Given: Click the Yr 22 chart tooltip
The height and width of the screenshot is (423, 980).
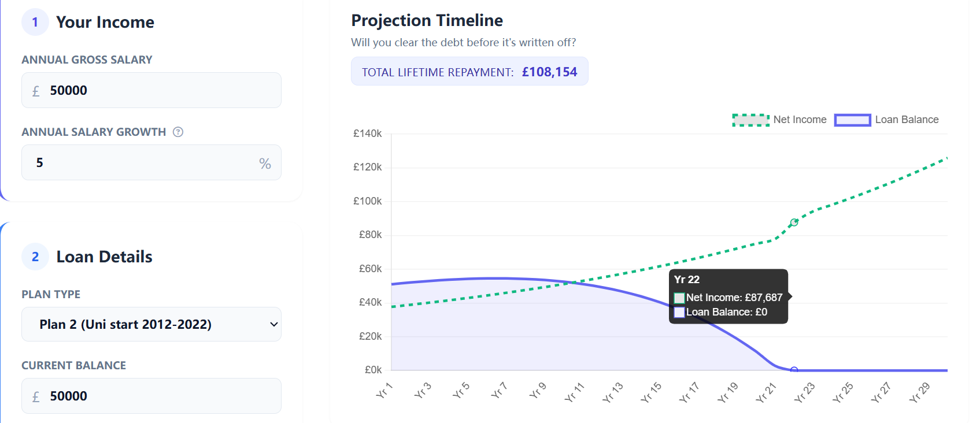Looking at the screenshot, I should point(728,296).
